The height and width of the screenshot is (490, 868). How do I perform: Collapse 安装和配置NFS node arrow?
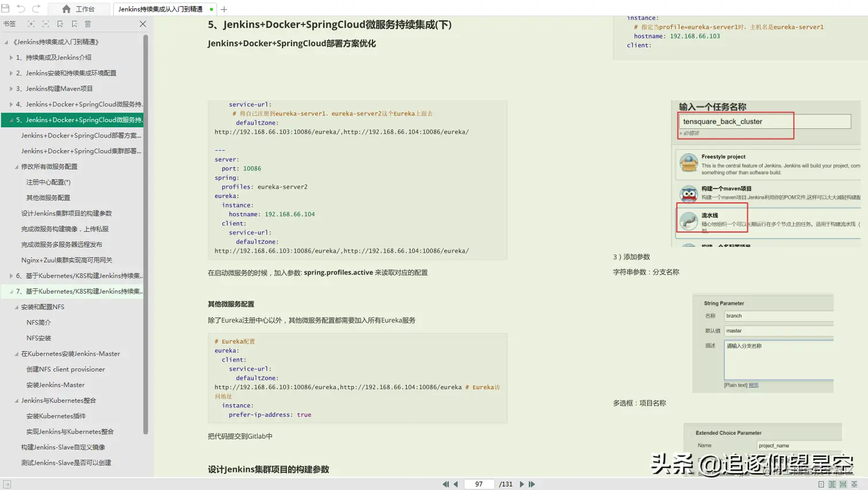[16, 307]
